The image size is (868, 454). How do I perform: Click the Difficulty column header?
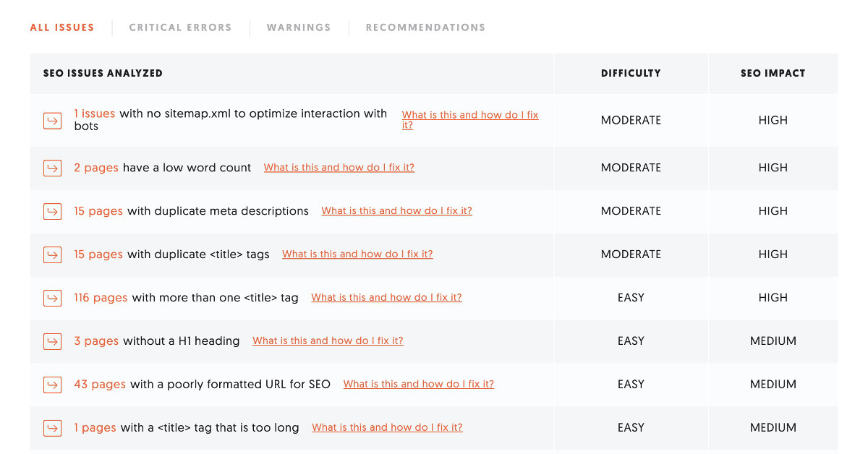(631, 73)
